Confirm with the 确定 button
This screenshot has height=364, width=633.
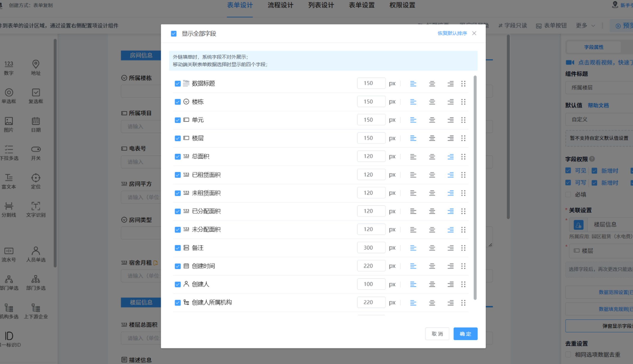click(465, 334)
